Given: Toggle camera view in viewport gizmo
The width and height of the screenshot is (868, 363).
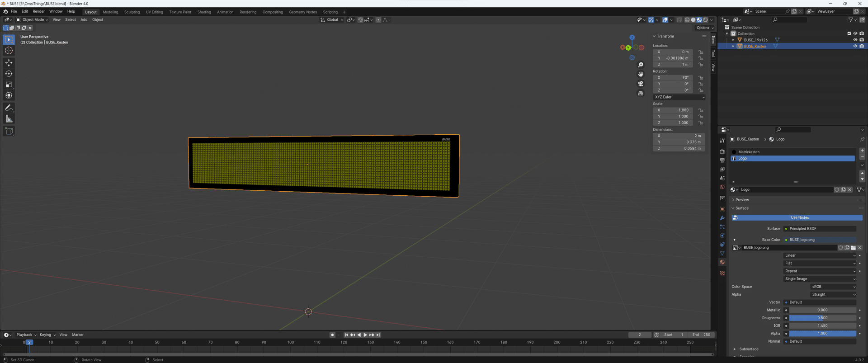Looking at the screenshot, I should point(641,84).
